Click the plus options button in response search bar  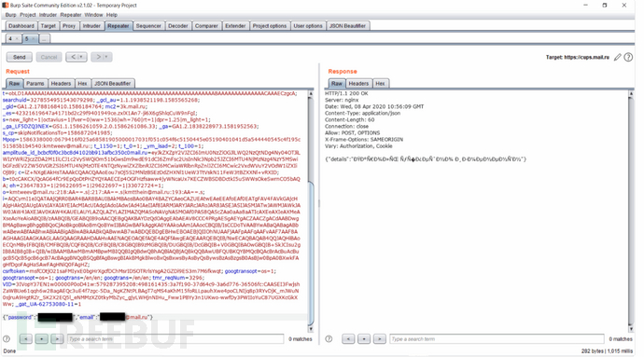pos(363,339)
